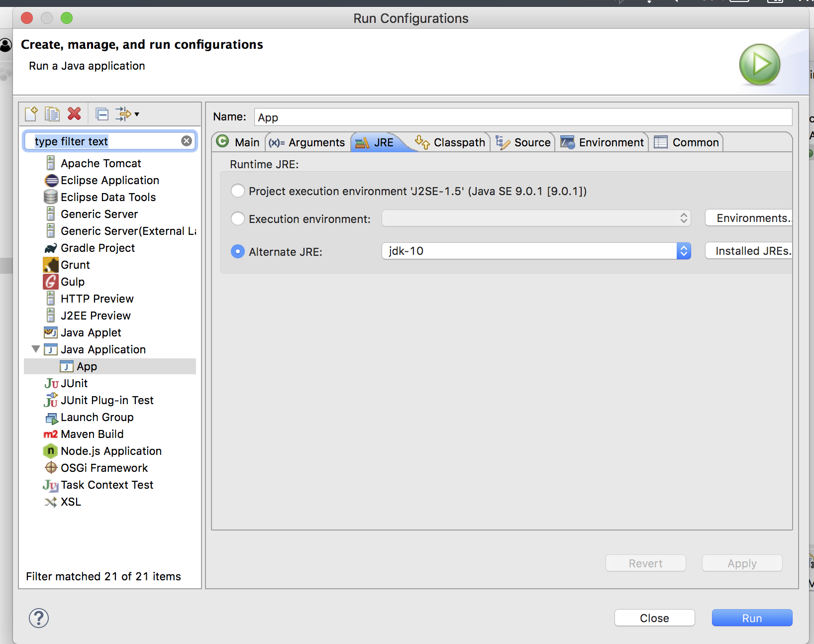Delete selected launch configuration icon
814x644 pixels.
(x=74, y=114)
